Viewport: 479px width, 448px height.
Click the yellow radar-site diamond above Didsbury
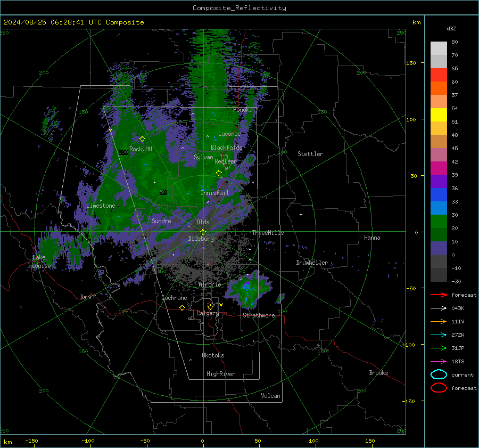[203, 232]
